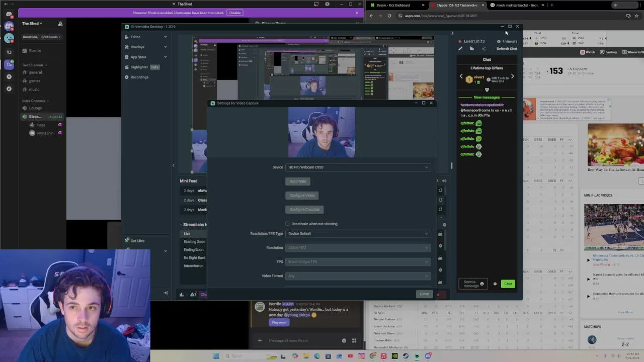Viewport: 644px width, 362px height.
Task: Select the Starting Soon scene
Action: 194,241
